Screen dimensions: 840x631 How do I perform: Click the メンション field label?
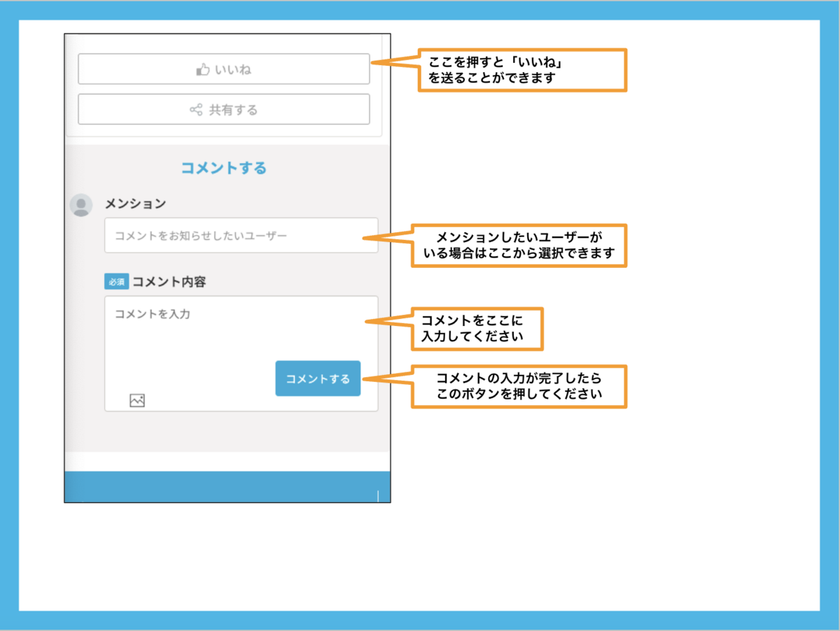[136, 204]
